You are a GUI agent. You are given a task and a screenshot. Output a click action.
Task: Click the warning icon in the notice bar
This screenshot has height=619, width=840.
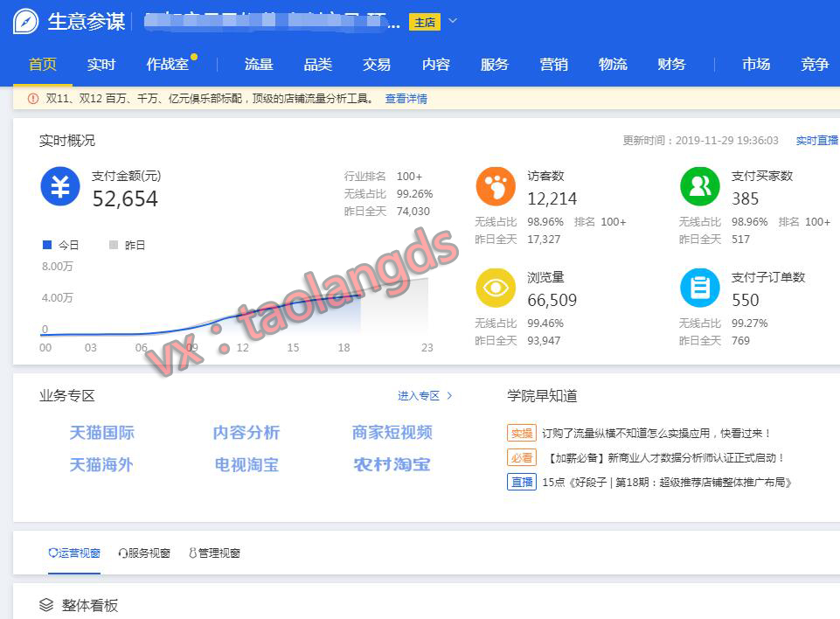pos(32,99)
